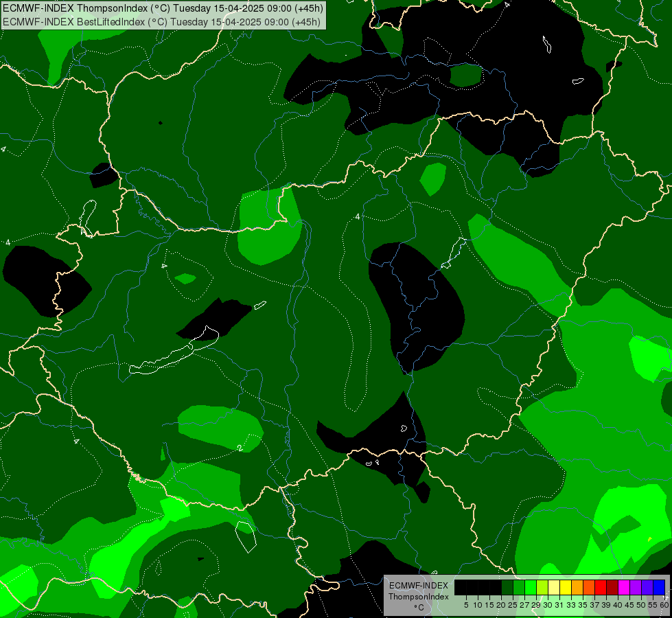Screen dimensions: 672x618
Task: Select the medium green 25–27 legend swatch
Action: [x=519, y=587]
